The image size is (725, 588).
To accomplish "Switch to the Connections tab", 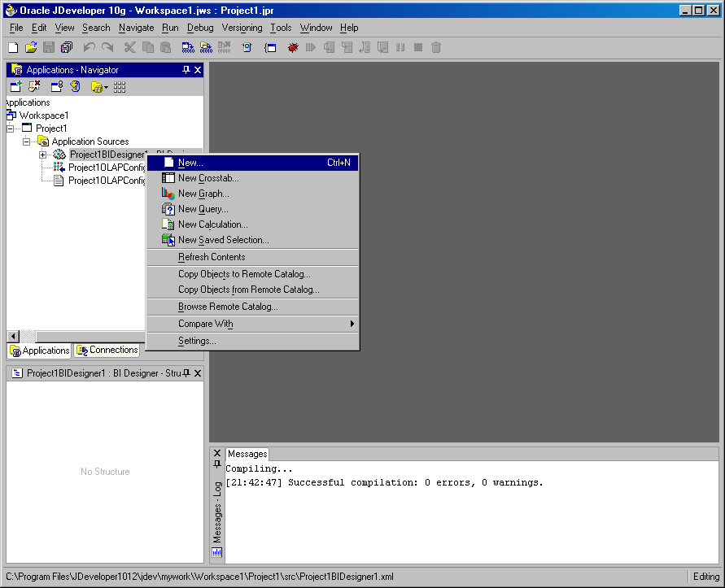I will 107,350.
